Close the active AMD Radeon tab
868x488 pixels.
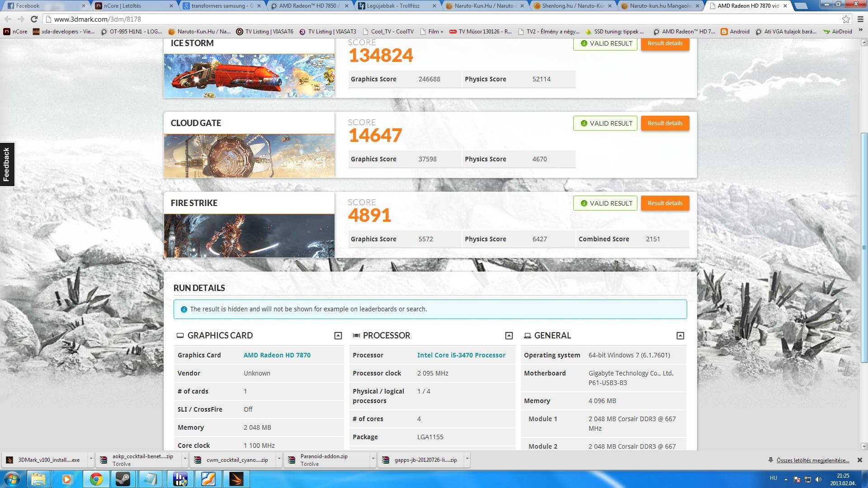click(x=785, y=6)
